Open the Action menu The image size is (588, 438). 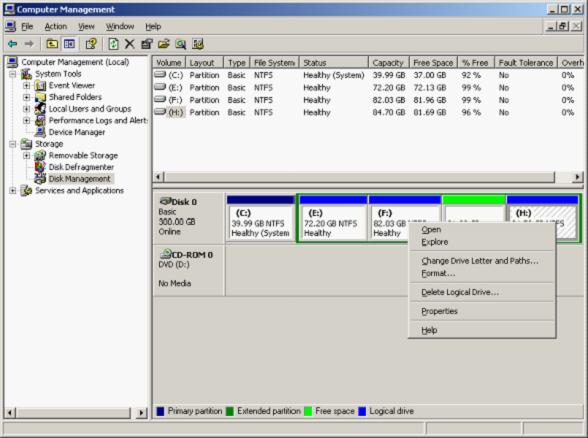[56, 27]
